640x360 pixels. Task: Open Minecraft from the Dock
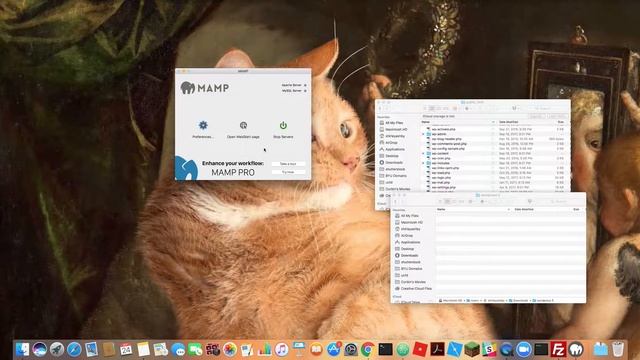pos(471,349)
